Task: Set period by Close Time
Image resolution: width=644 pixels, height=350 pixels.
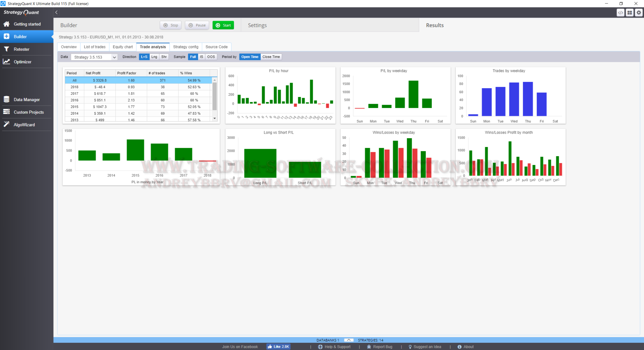Action: click(x=271, y=57)
